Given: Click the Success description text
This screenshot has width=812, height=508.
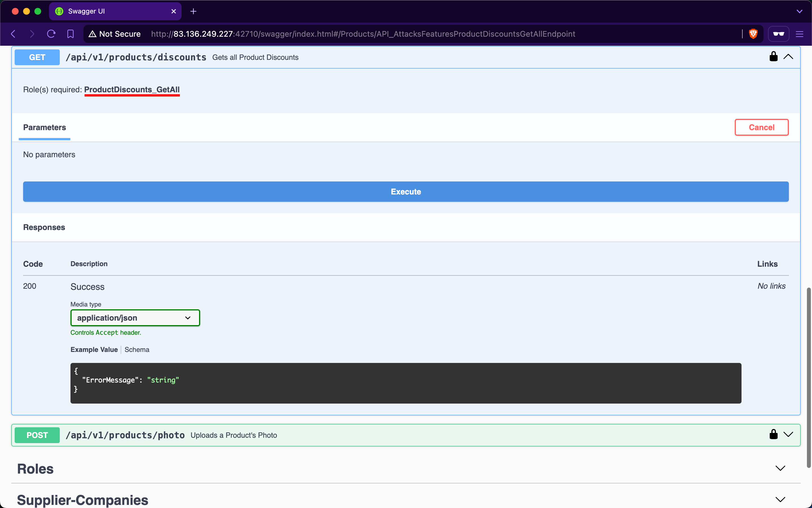Looking at the screenshot, I should [x=88, y=287].
